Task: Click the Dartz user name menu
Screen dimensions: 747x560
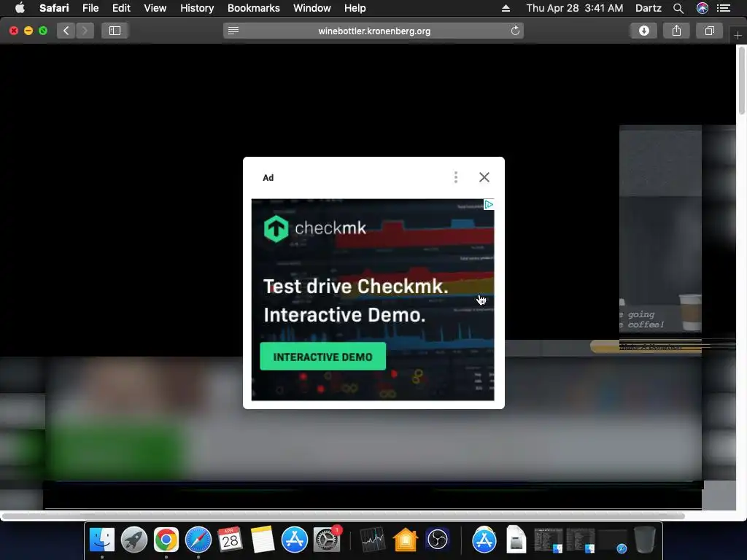Action: (x=648, y=8)
